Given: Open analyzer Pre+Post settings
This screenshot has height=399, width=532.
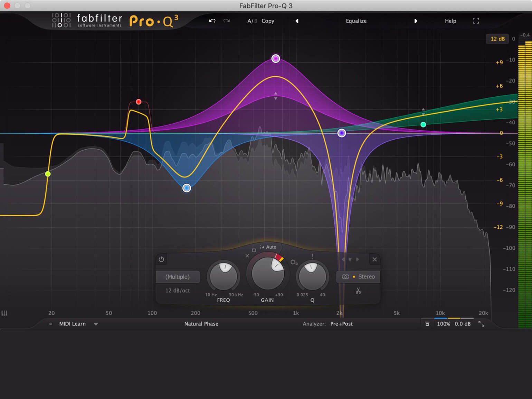Looking at the screenshot, I should click(x=341, y=324).
